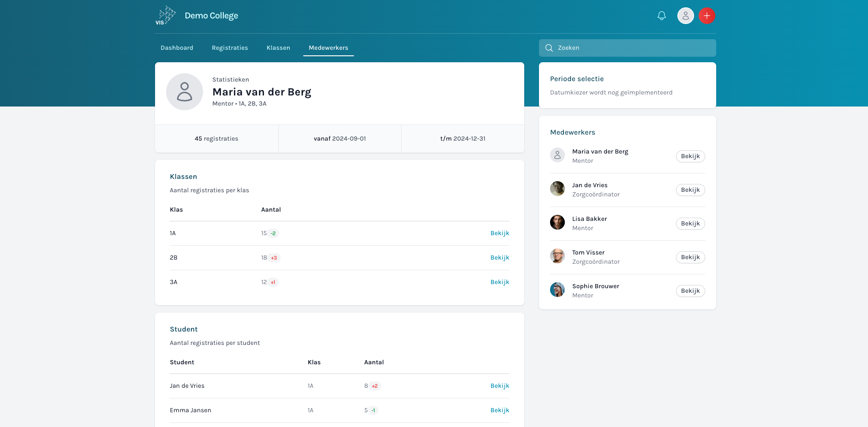Open the Registraties tab
The image size is (868, 427).
point(230,47)
